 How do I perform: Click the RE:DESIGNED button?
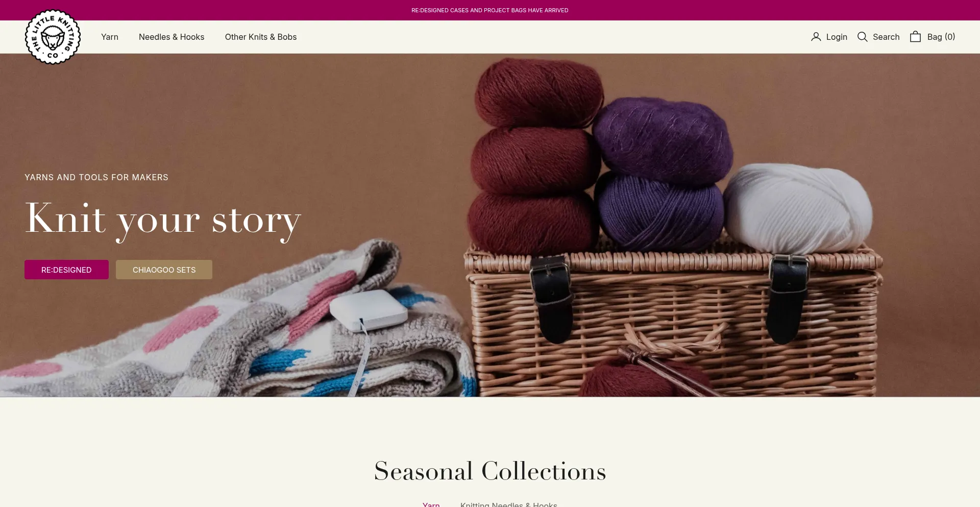(66, 270)
